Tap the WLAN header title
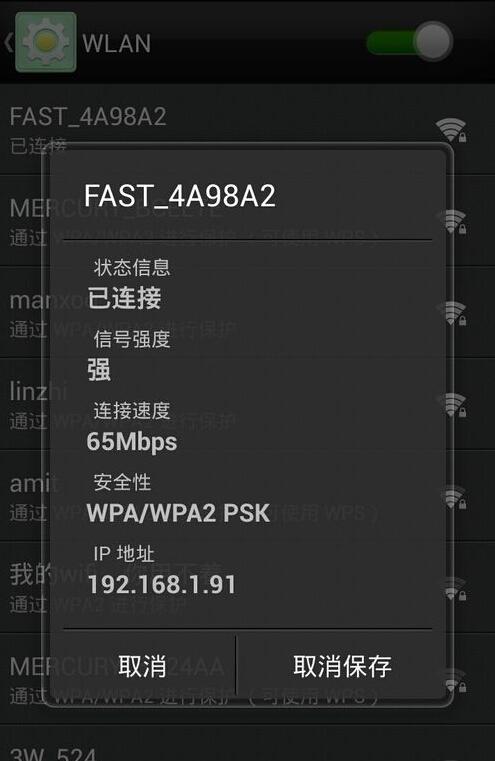The height and width of the screenshot is (761, 495). click(x=116, y=44)
